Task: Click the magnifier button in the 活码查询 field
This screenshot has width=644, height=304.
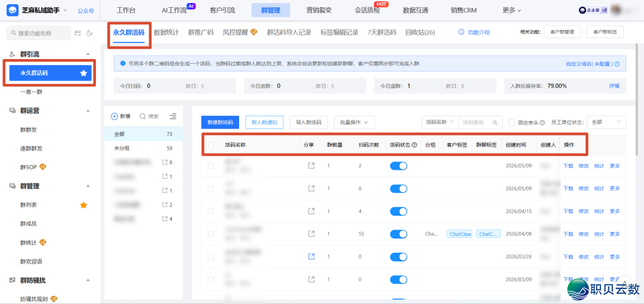Action: pos(496,122)
